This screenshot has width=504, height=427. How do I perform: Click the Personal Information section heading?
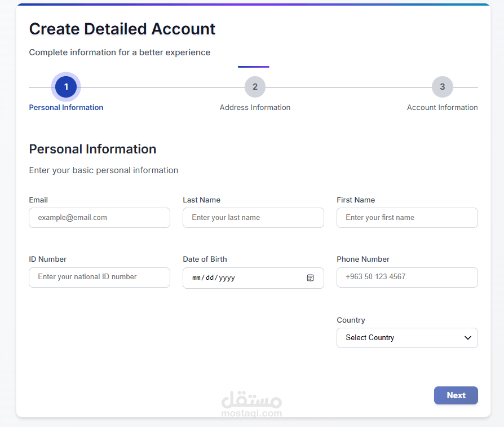click(92, 149)
